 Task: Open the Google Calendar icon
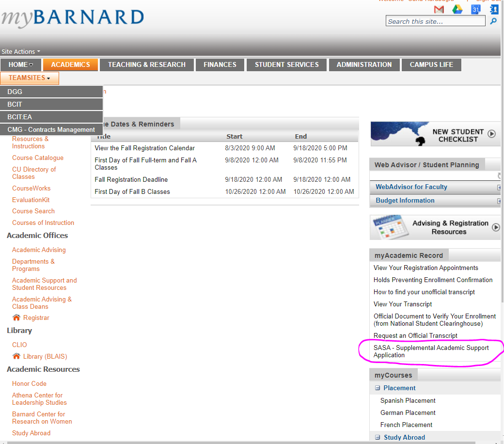[476, 9]
